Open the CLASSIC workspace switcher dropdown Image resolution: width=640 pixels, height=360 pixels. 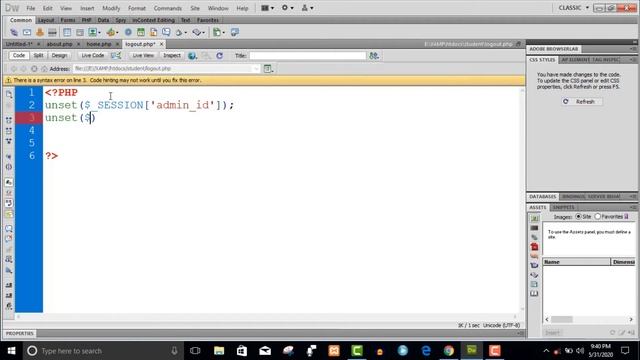tap(573, 8)
